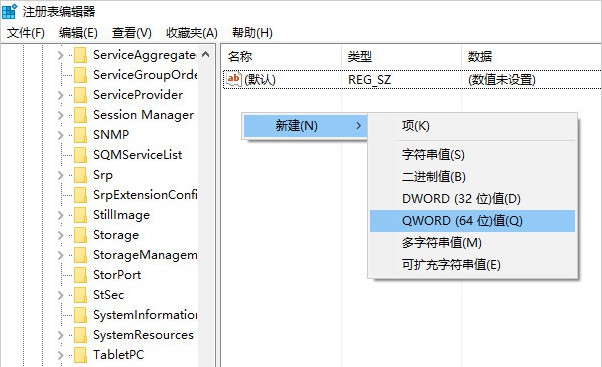This screenshot has height=367, width=602.
Task: Click the StillImage folder icon
Action: 80,215
